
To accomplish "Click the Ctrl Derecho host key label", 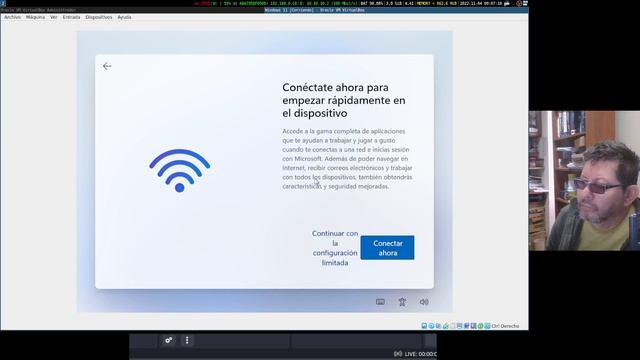I will (505, 326).
